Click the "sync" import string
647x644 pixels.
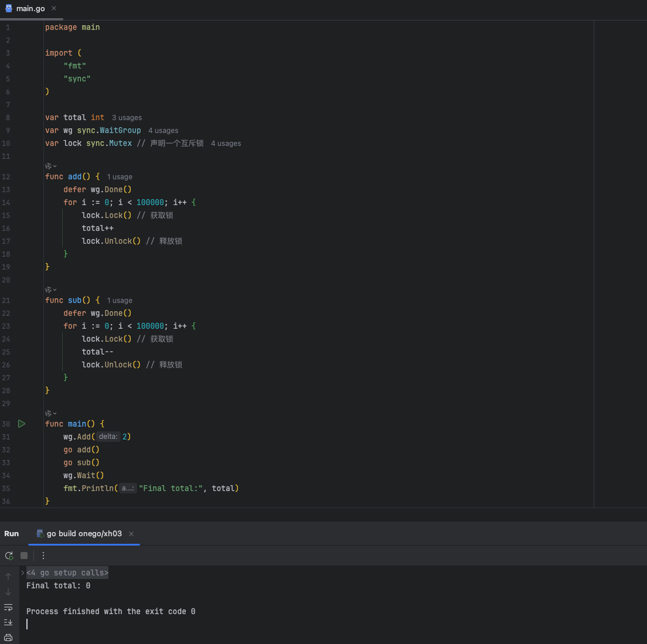pos(77,79)
